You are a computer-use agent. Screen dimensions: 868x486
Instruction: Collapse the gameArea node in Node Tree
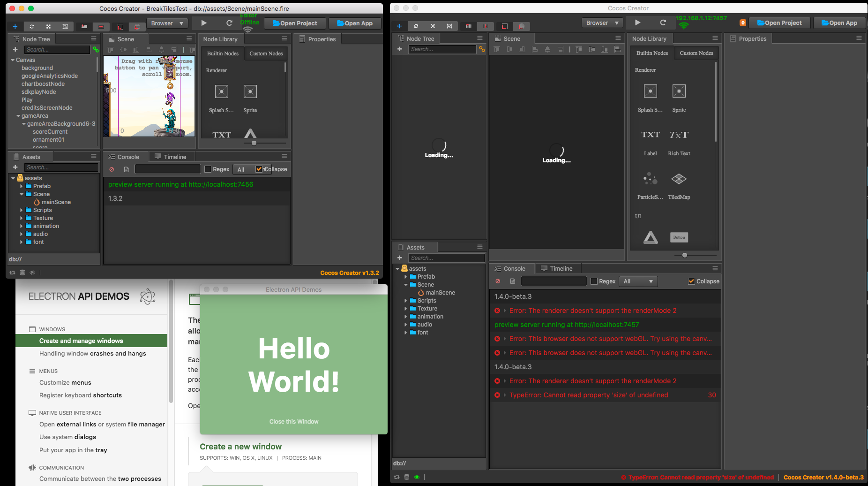point(18,116)
